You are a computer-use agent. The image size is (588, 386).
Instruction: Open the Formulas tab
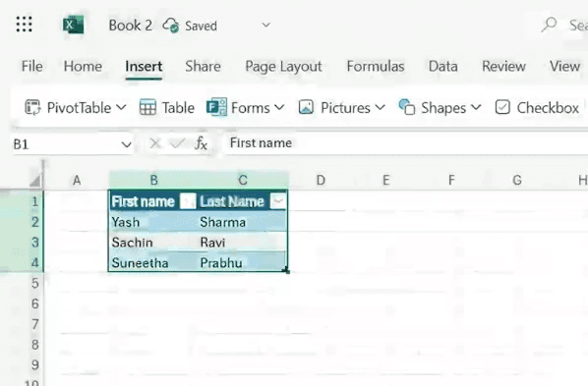[376, 67]
